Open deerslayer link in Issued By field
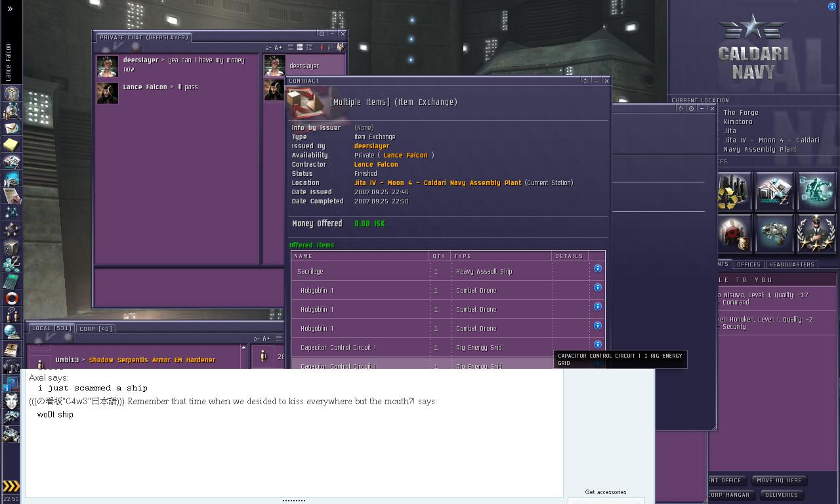Screen dimensions: 840x504 (x=371, y=146)
